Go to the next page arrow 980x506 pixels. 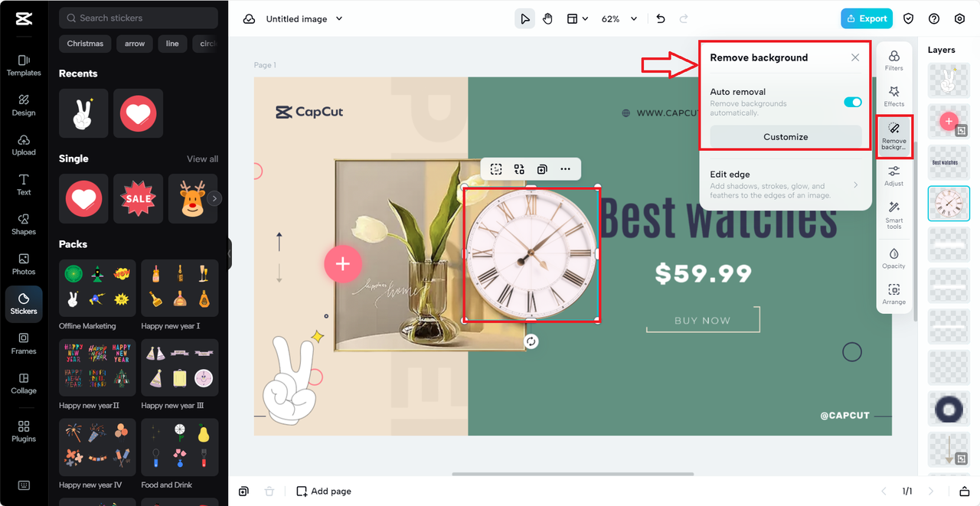(931, 491)
